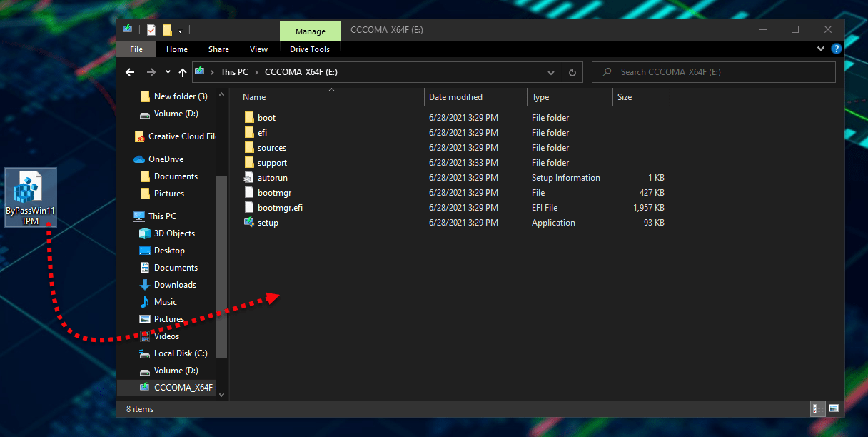
Task: Select the CCCOMA_X64F drive in the navigation pane
Action: click(x=183, y=388)
